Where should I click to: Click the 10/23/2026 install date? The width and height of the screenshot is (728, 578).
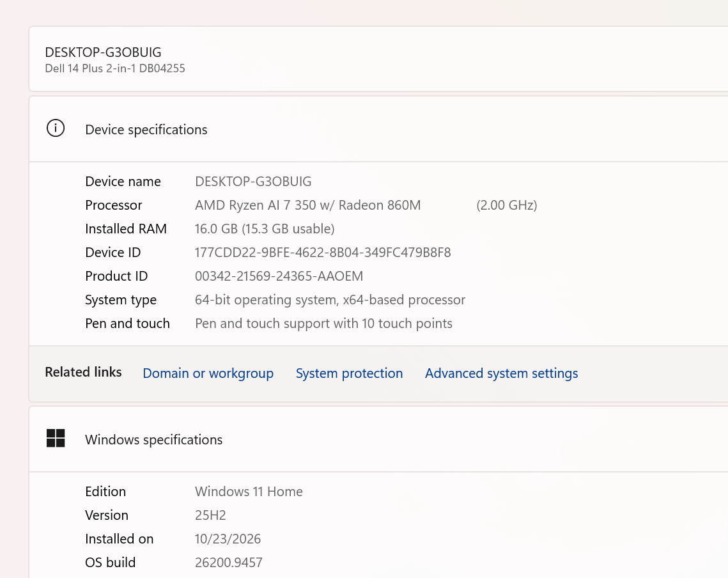228,538
